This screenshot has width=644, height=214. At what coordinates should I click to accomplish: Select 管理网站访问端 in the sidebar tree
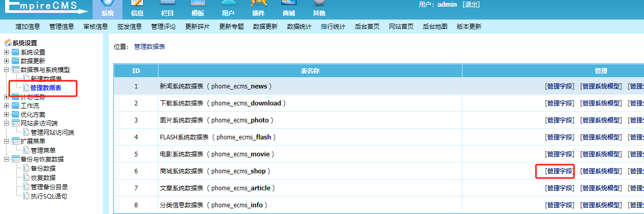click(x=52, y=132)
